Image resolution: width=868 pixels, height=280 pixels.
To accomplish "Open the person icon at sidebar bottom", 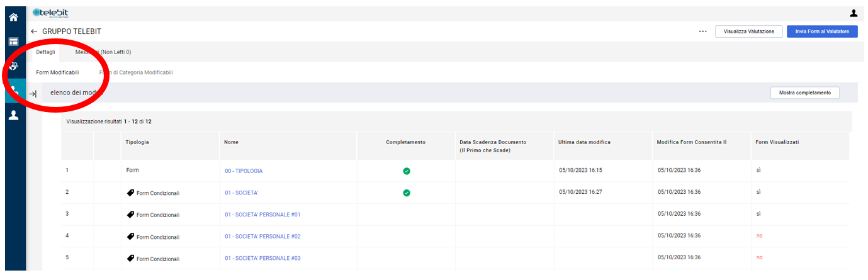I will coord(13,115).
